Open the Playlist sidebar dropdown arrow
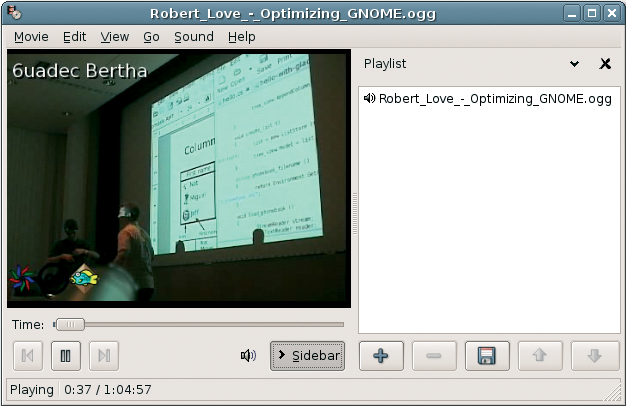The image size is (626, 406). pos(574,63)
